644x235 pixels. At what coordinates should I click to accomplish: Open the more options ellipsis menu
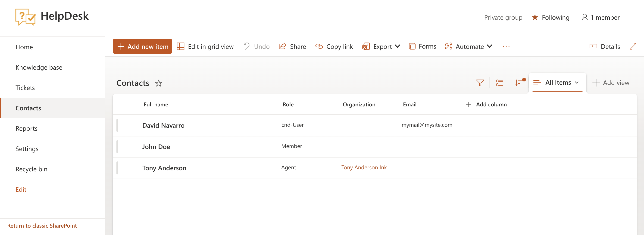coord(506,46)
